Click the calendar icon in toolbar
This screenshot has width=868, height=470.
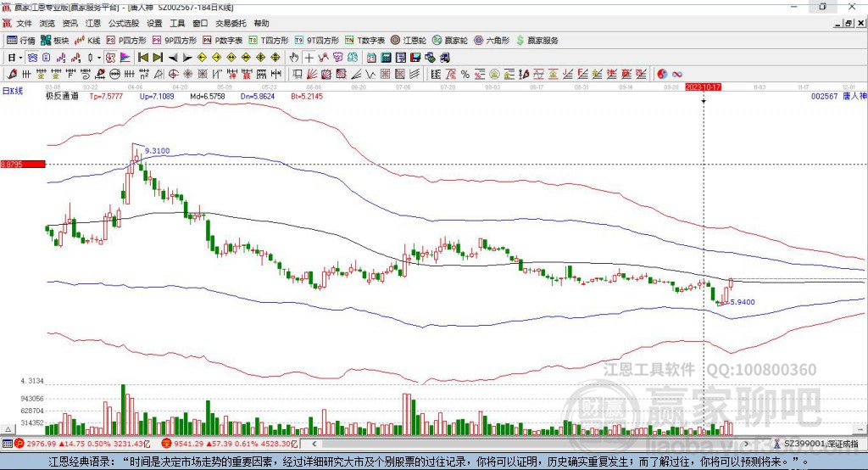(371, 58)
